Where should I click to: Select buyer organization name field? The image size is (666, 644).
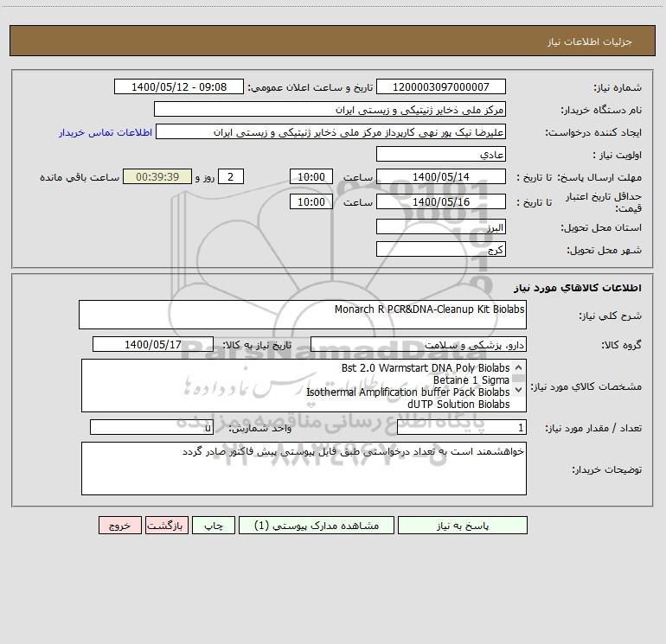(330, 109)
